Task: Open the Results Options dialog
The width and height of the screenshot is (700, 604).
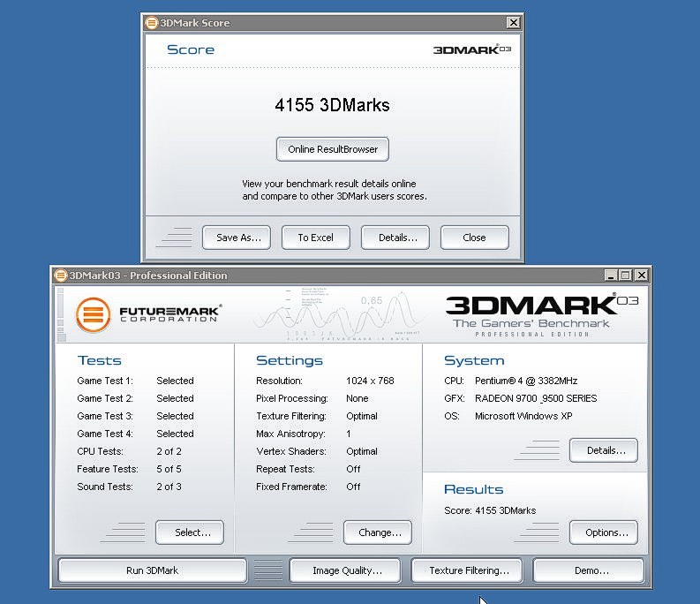Action: 604,532
